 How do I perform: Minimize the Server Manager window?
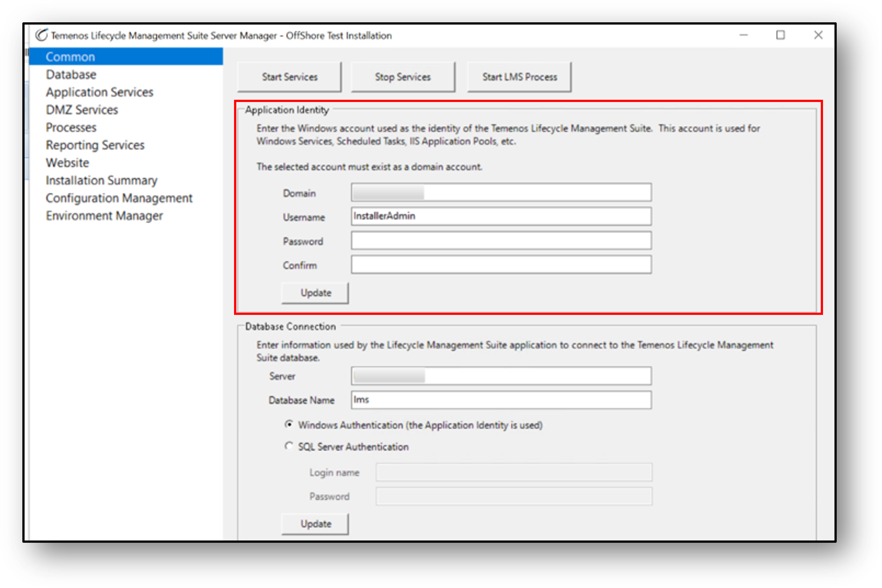coord(744,35)
